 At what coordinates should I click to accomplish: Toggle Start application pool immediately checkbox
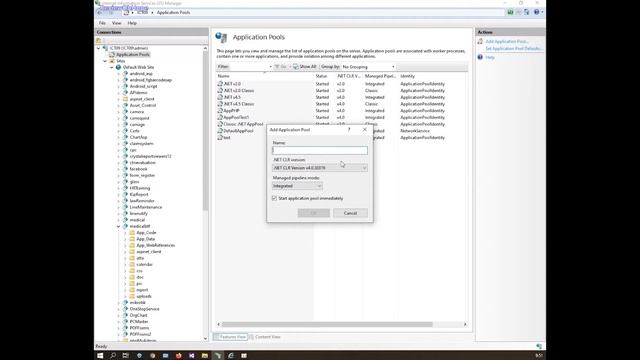point(274,198)
